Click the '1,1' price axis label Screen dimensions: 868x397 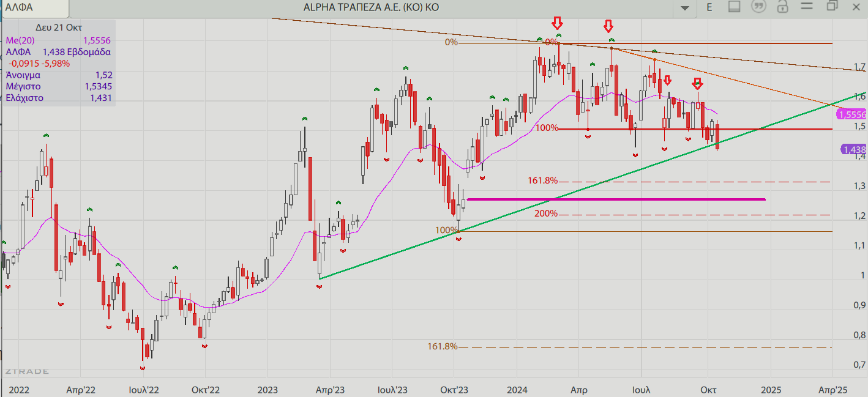pos(859,246)
